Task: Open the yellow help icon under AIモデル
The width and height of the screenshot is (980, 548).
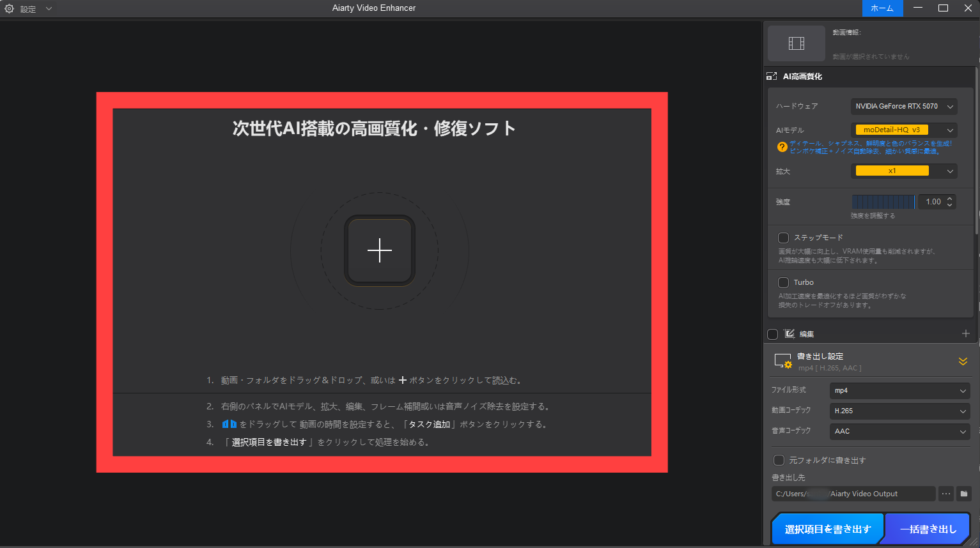Action: coord(781,146)
